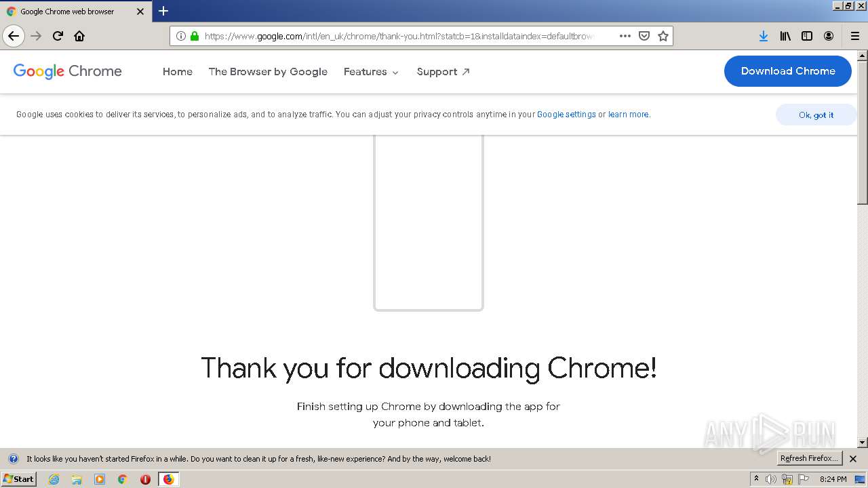Click the Refresh Firefox button

pyautogui.click(x=809, y=459)
